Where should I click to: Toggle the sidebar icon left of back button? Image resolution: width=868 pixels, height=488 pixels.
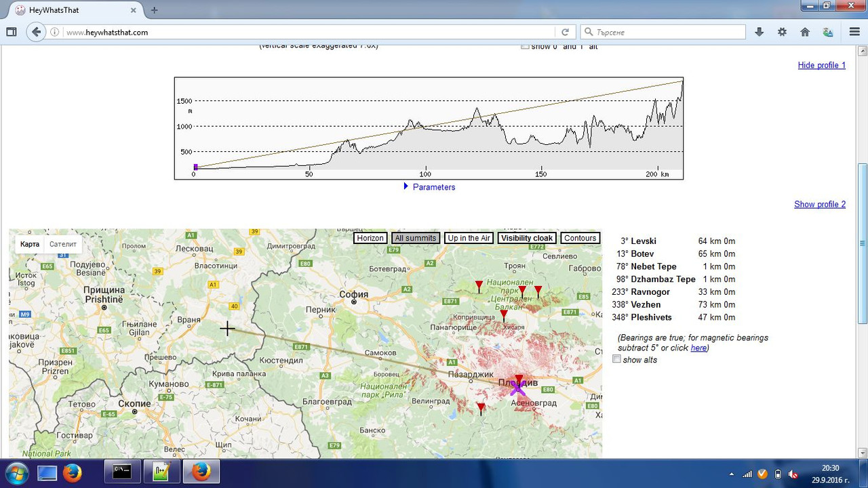pyautogui.click(x=12, y=32)
